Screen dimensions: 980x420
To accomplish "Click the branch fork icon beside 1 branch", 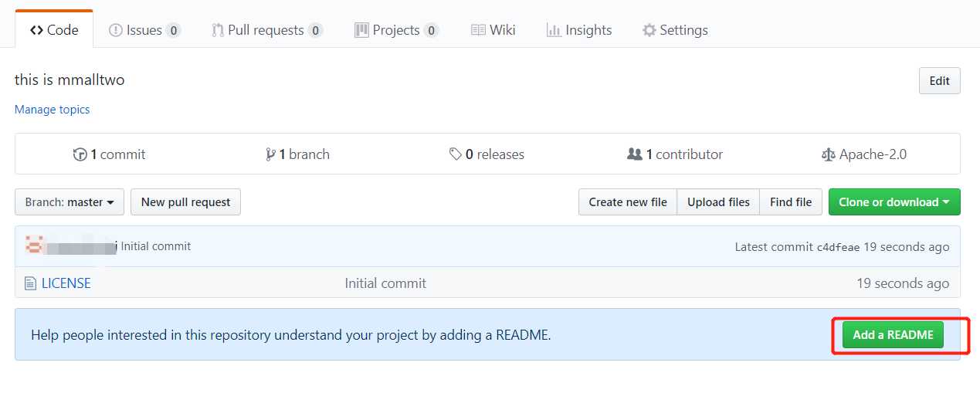I will 270,154.
